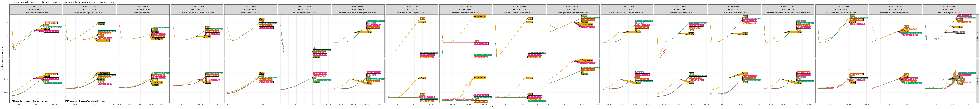Click the memrecycle regression fixed in #5463 header
The width and height of the screenshot is (980, 109).
90,13
